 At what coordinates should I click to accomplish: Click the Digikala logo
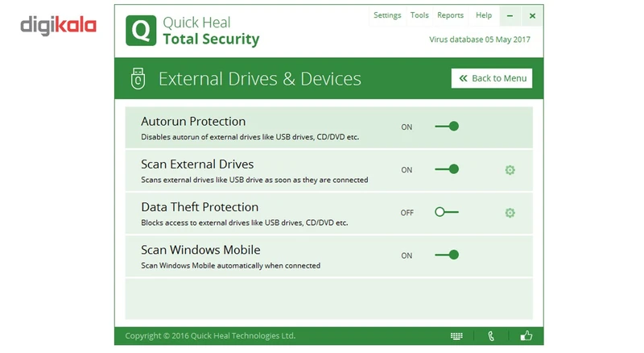pyautogui.click(x=58, y=26)
